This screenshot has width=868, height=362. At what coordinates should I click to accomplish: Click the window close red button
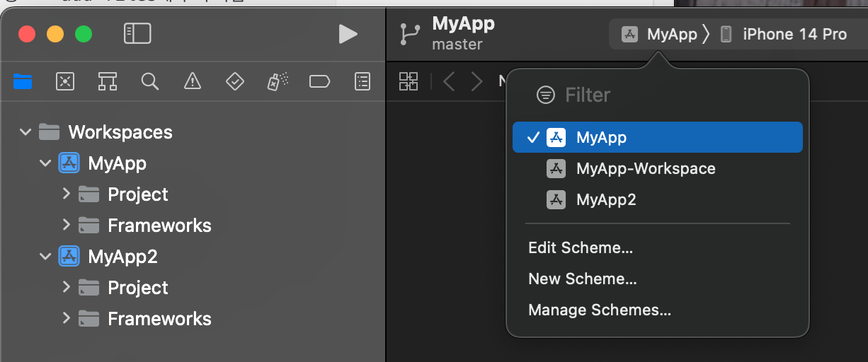pyautogui.click(x=27, y=34)
